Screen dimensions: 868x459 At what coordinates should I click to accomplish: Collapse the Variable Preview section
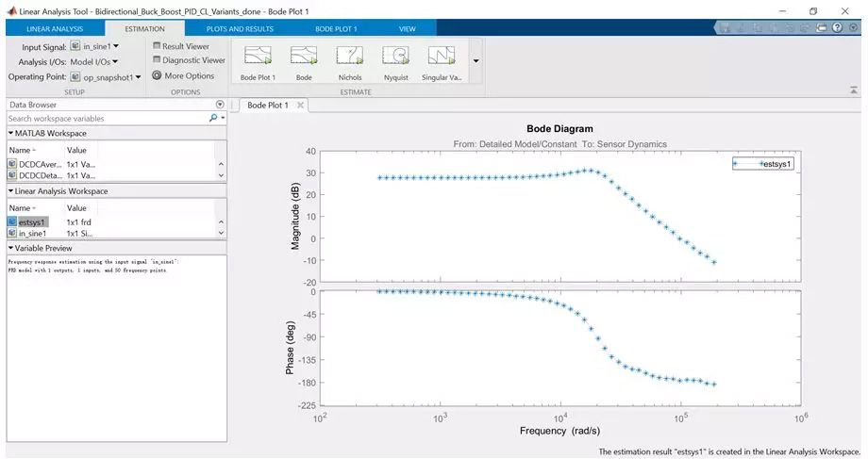point(10,248)
